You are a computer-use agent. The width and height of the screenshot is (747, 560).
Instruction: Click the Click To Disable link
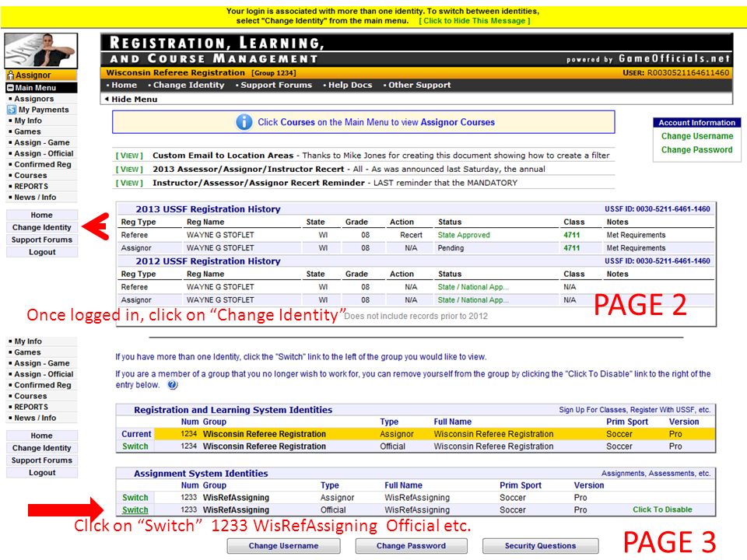pyautogui.click(x=662, y=509)
